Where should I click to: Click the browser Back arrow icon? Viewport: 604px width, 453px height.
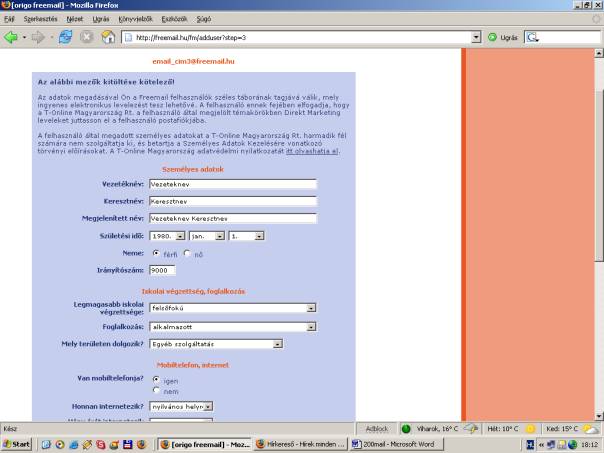(11, 37)
